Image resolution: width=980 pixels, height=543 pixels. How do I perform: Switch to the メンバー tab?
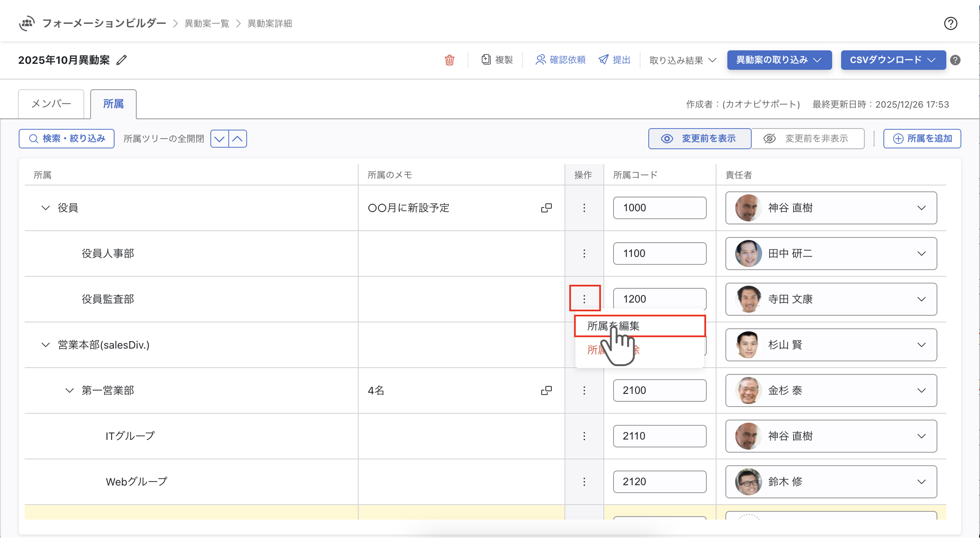(51, 104)
